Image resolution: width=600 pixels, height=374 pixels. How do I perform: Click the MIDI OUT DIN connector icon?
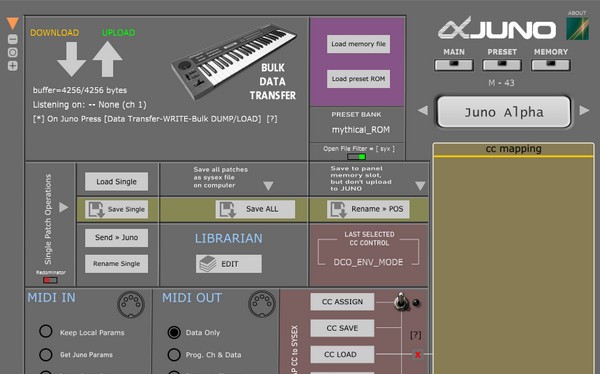click(262, 305)
